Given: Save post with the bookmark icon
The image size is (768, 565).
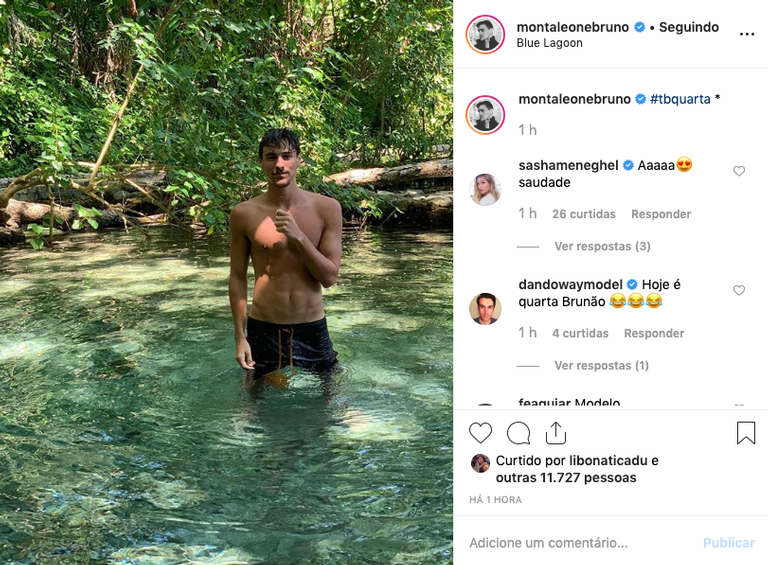Looking at the screenshot, I should click(746, 433).
